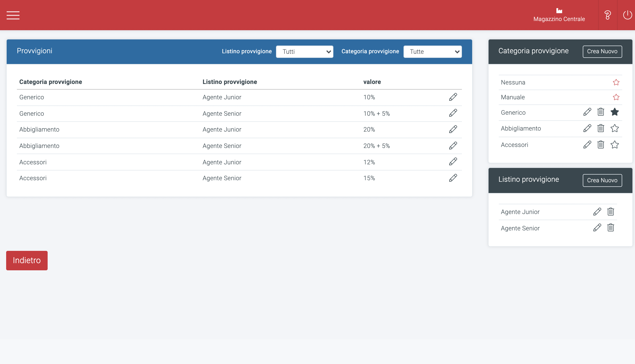Edit Generico Agente Junior 10% row
The height and width of the screenshot is (364, 635).
tap(453, 97)
